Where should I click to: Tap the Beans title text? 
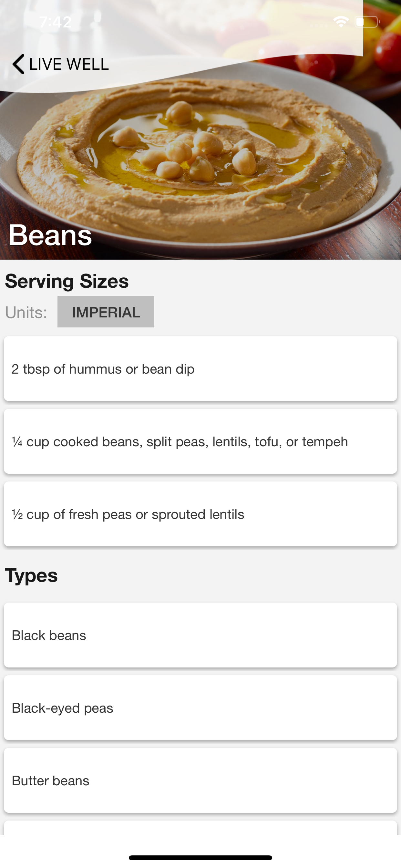click(x=50, y=235)
